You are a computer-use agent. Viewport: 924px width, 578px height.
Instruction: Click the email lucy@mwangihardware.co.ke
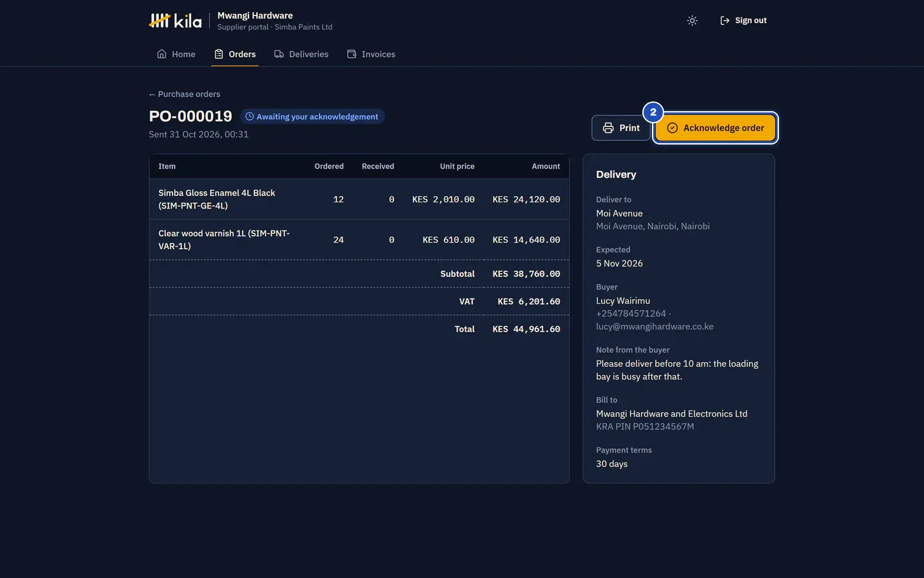pyautogui.click(x=654, y=326)
